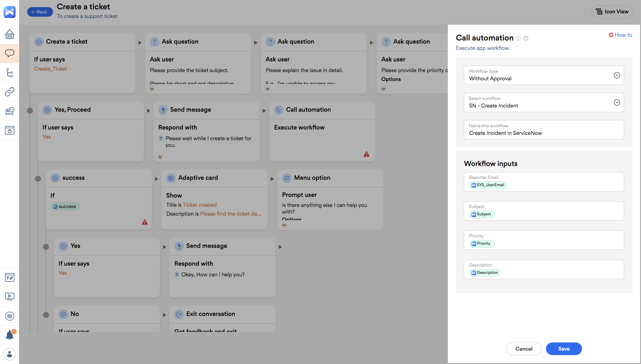Click the Save button
The image size is (641, 364).
pos(564,348)
